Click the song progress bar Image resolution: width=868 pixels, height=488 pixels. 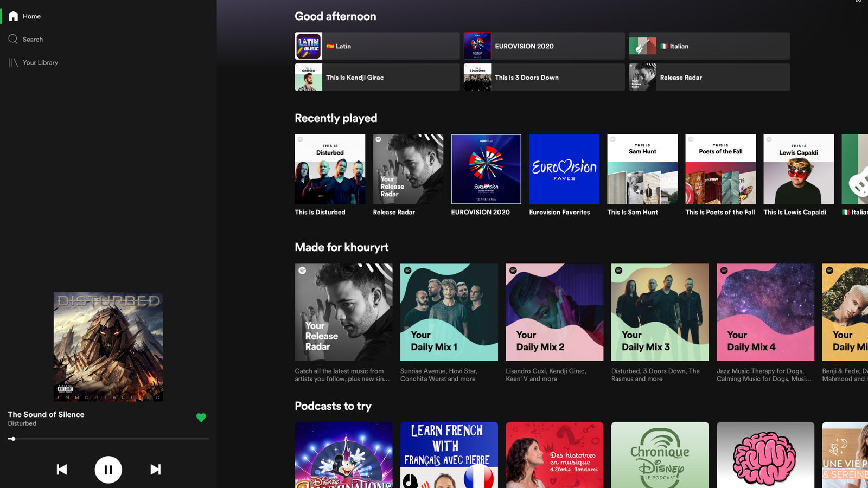[108, 439]
